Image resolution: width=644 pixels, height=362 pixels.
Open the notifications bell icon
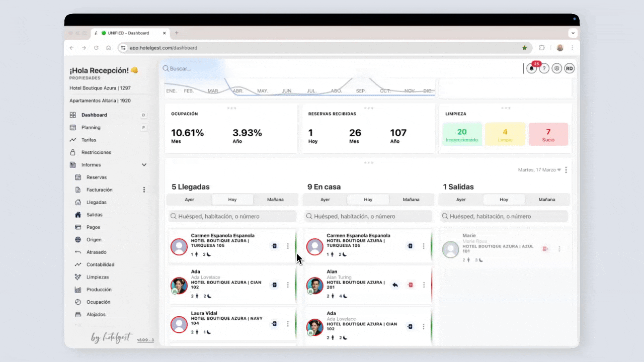point(532,69)
